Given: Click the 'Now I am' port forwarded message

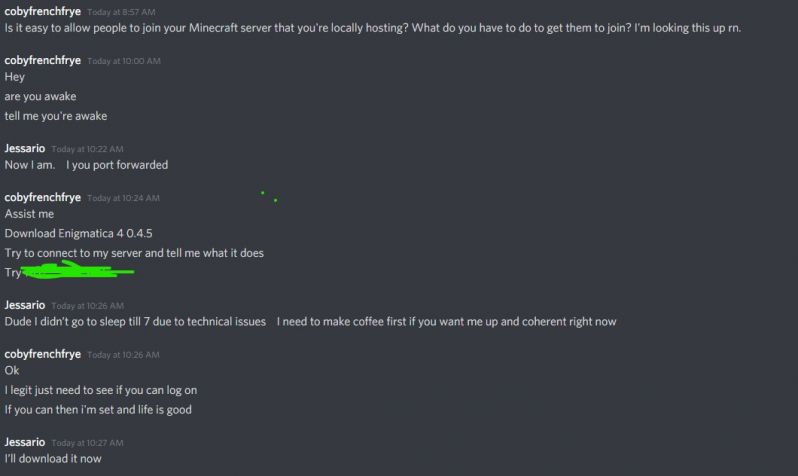Looking at the screenshot, I should [86, 165].
